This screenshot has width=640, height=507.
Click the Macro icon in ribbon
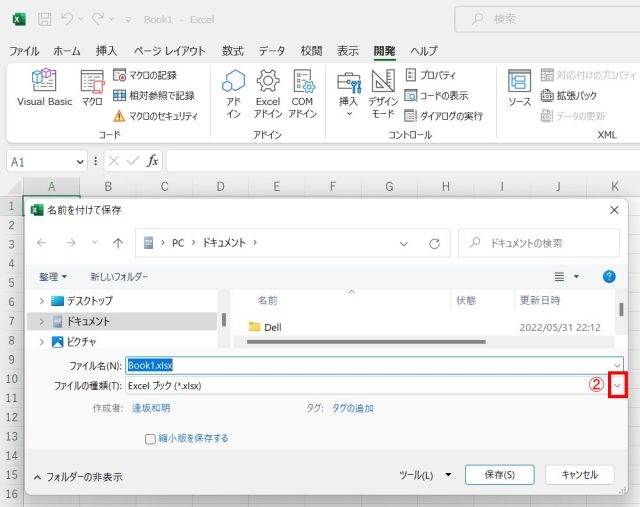(92, 88)
